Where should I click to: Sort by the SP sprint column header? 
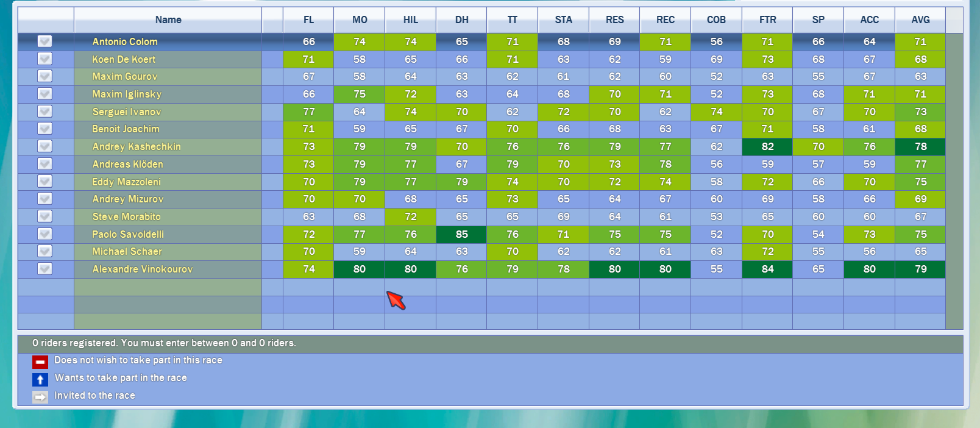click(818, 20)
